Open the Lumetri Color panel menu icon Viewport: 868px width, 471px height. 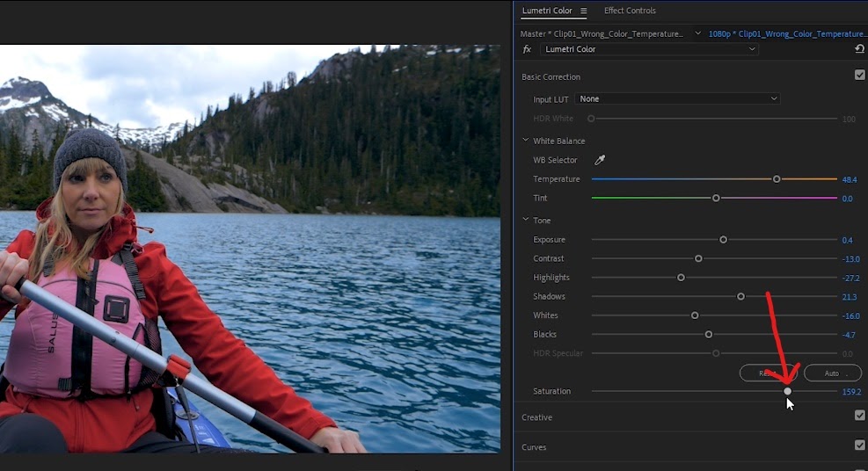pyautogui.click(x=583, y=11)
